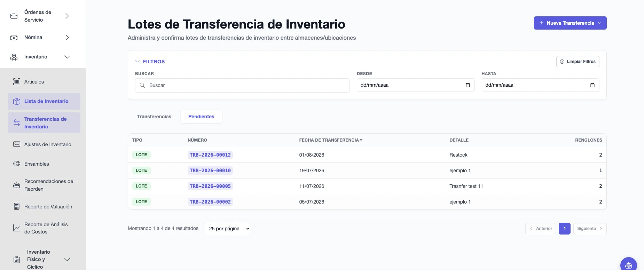Select the Pendientes tab
The height and width of the screenshot is (270, 644).
(201, 117)
